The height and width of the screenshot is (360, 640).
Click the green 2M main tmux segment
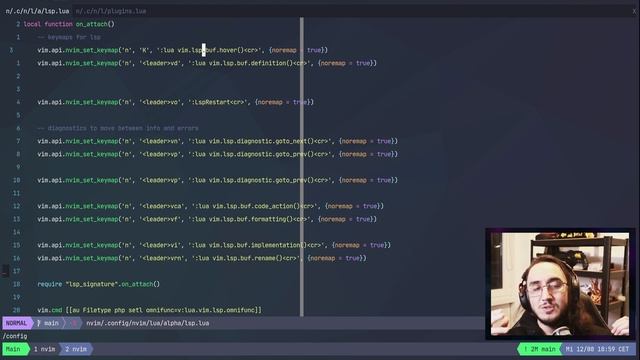(540, 349)
